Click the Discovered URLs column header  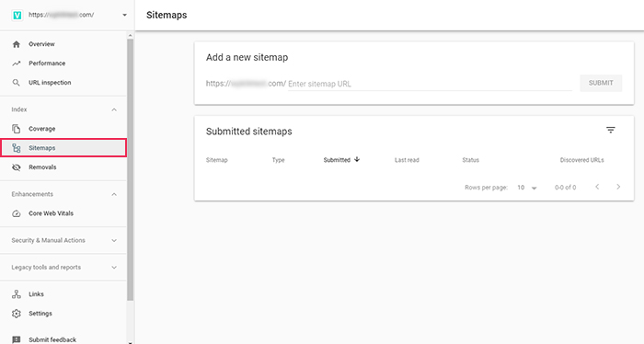(x=582, y=160)
